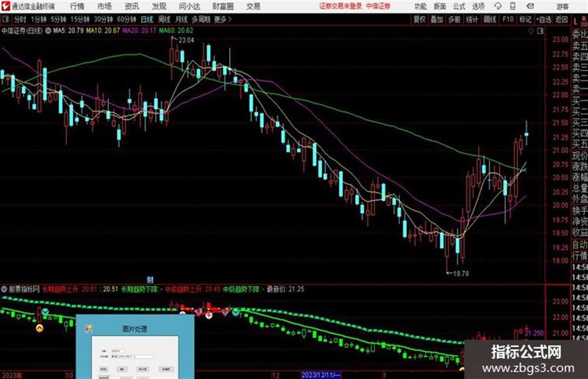
Task: Switch to 15分钟 period
Action: coord(80,19)
